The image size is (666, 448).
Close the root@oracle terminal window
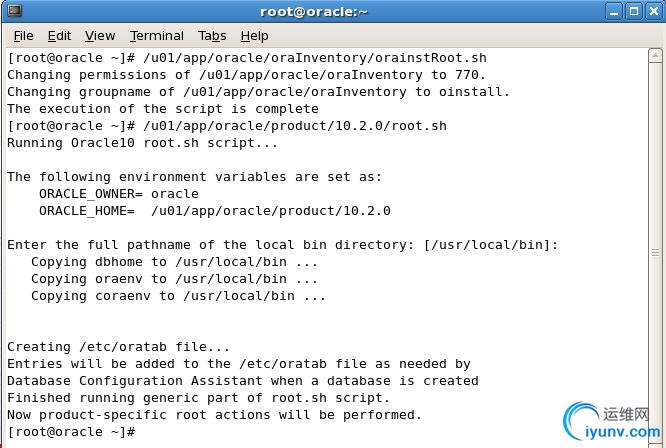pos(654,11)
